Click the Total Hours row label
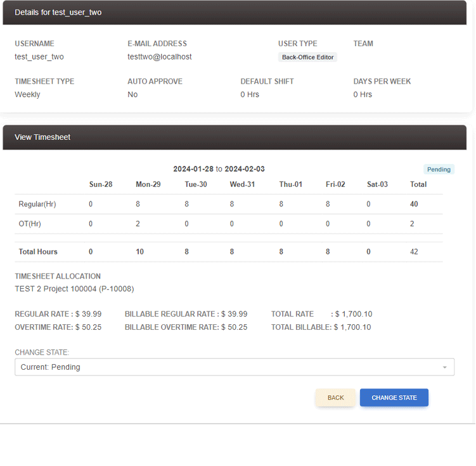Image resolution: width=476 pixels, height=466 pixels. pyautogui.click(x=38, y=251)
